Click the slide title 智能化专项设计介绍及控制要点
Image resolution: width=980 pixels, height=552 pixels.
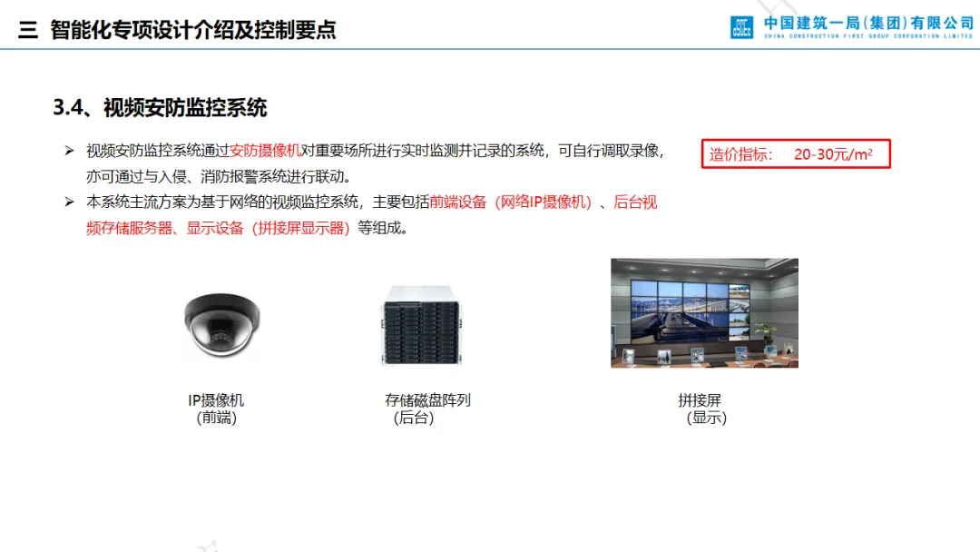tap(193, 29)
